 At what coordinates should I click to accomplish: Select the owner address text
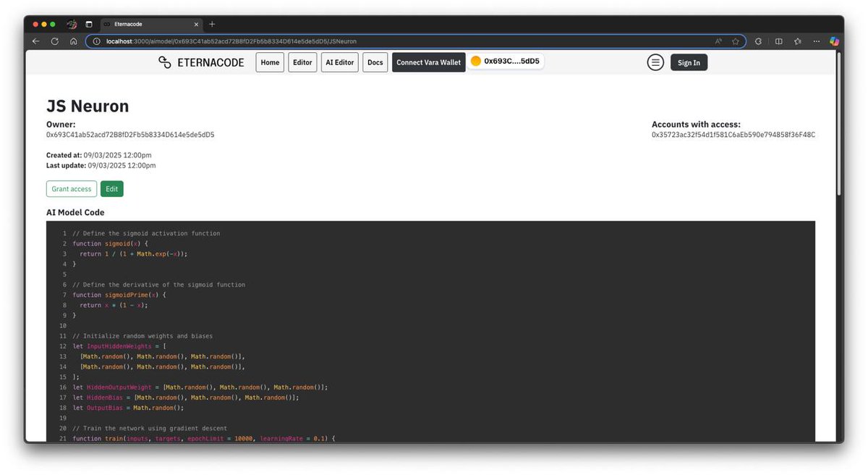pyautogui.click(x=130, y=135)
